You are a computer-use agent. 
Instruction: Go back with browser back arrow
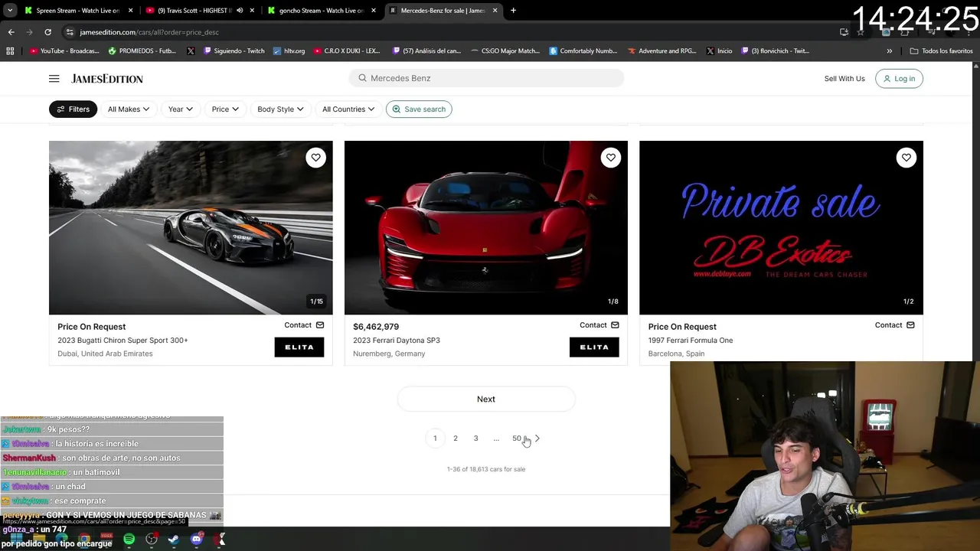pos(11,32)
